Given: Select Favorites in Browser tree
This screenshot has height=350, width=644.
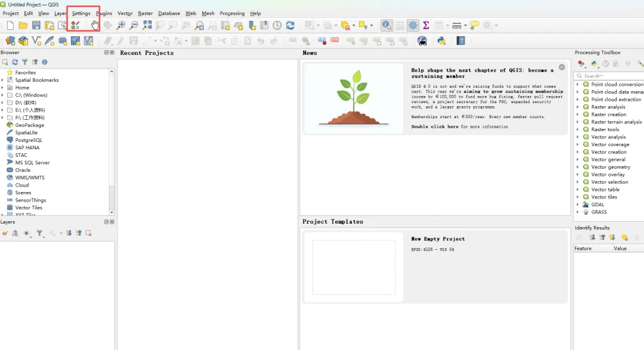Looking at the screenshot, I should [x=26, y=72].
